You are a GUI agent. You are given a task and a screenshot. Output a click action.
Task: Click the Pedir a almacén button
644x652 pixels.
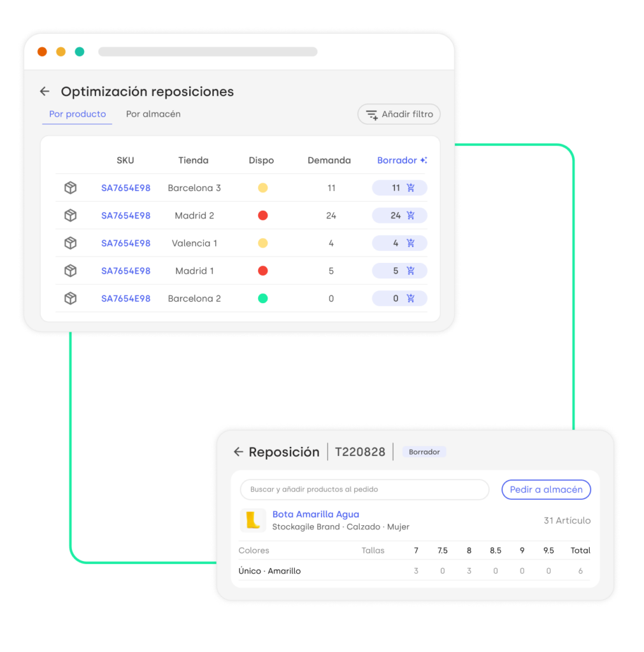[546, 489]
